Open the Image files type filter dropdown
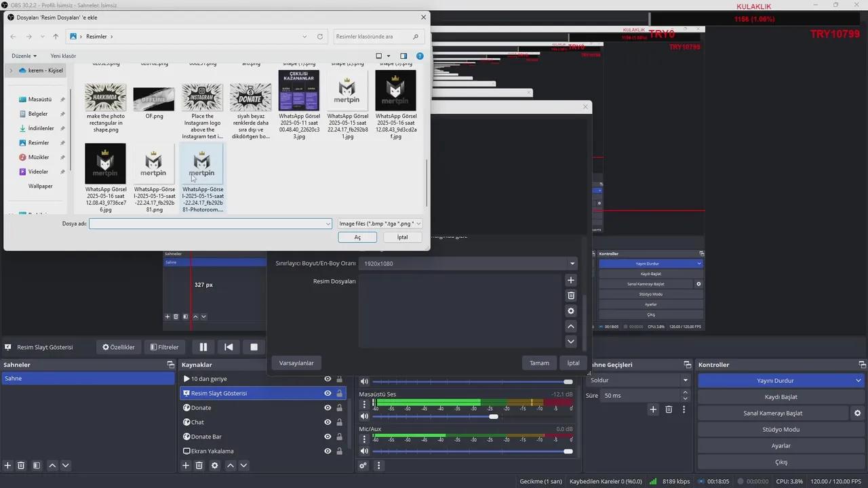 click(380, 223)
